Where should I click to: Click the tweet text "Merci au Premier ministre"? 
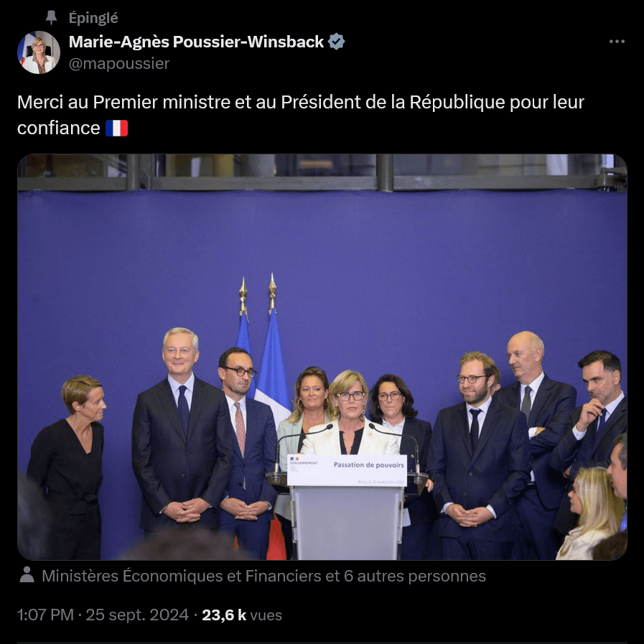click(x=123, y=102)
